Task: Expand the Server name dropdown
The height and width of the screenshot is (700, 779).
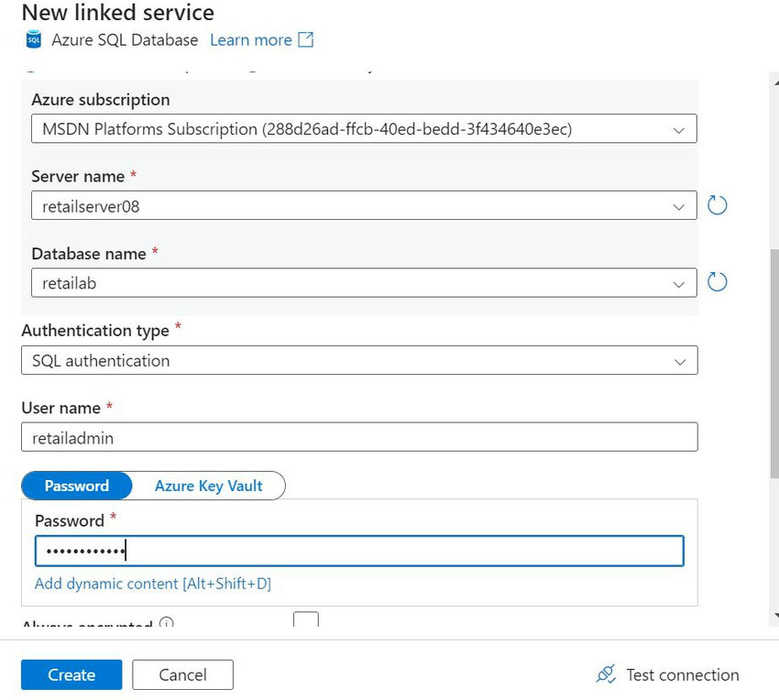Action: pyautogui.click(x=678, y=206)
